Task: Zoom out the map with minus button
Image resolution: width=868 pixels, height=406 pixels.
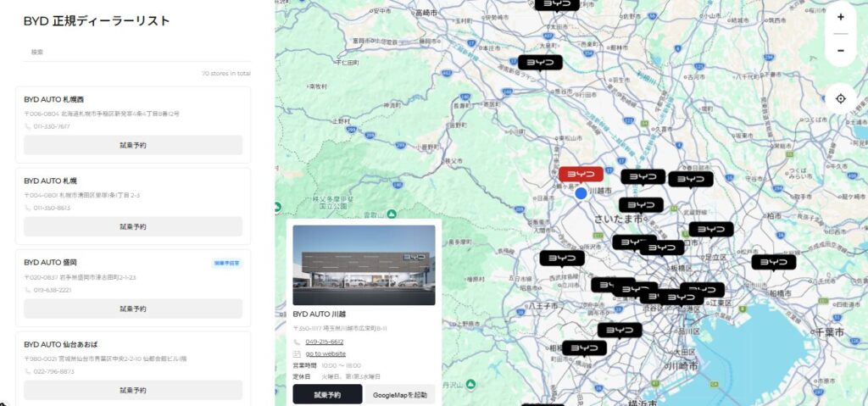Action: click(x=840, y=50)
